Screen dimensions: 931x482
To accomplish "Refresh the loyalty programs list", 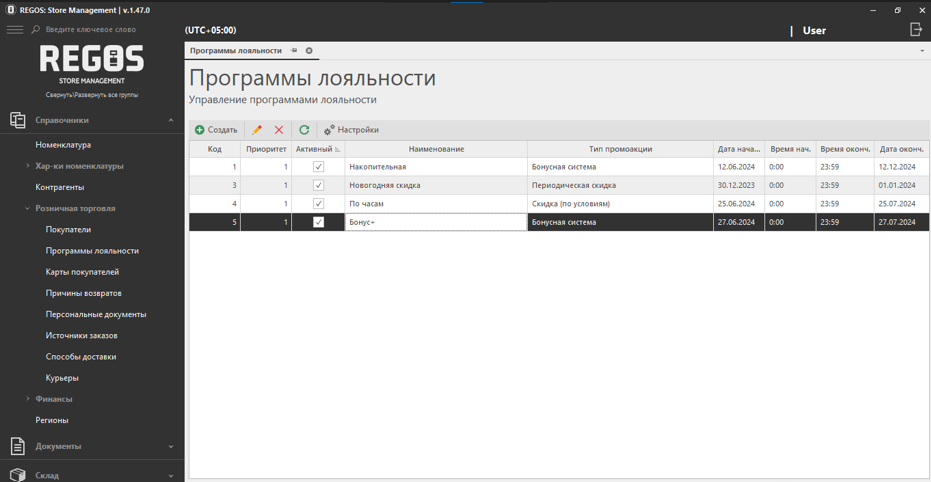I will [x=304, y=130].
